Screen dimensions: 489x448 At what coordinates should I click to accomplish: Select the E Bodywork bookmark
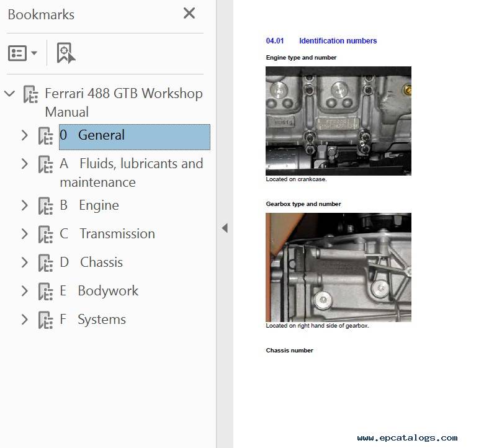pos(99,291)
